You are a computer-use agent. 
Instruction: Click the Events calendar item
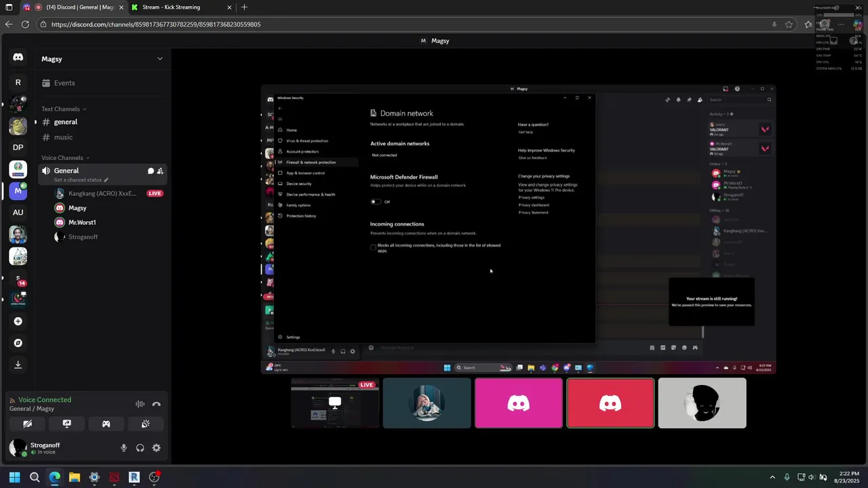pyautogui.click(x=102, y=83)
